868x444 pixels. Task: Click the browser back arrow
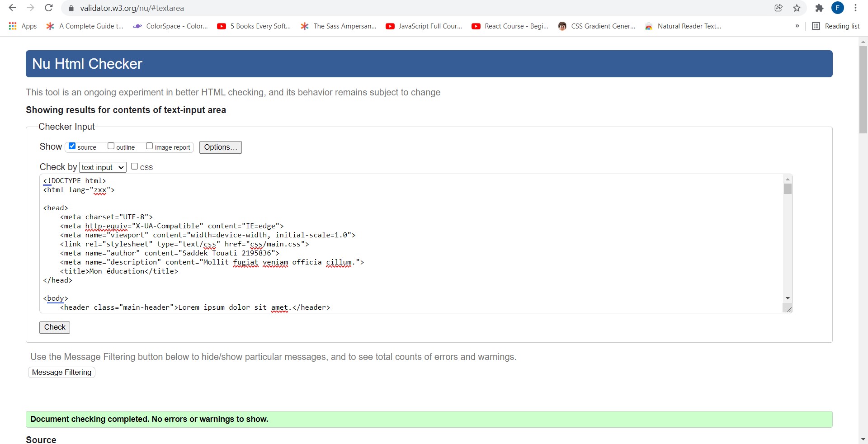pyautogui.click(x=13, y=8)
